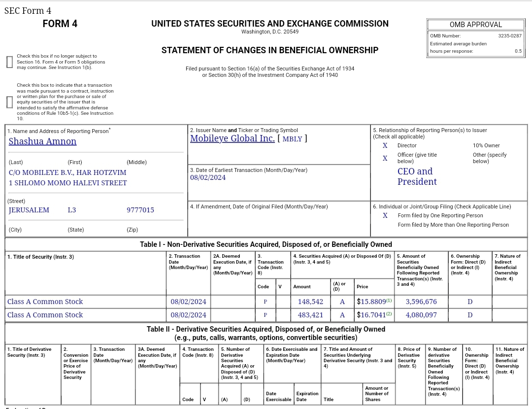Viewport: 532px width, 409px height.
Task: Check the no longer subject to Section 16 box
Action: click(9, 62)
